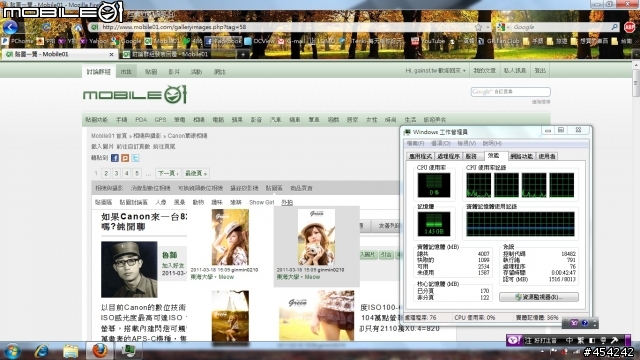The image size is (640, 360).
Task: Open Windows Explorer folder on the taskbar
Action: pyautogui.click(x=70, y=351)
